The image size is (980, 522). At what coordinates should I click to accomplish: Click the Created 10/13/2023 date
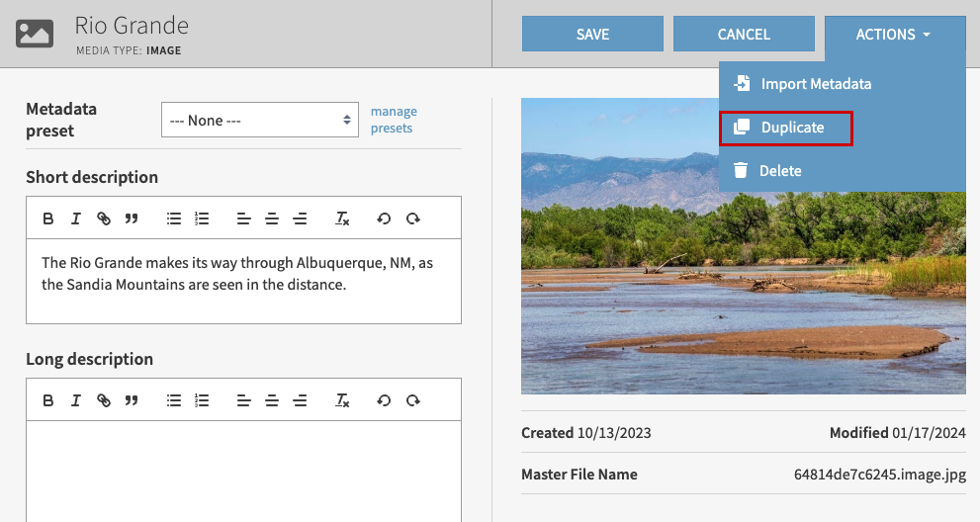(x=586, y=433)
